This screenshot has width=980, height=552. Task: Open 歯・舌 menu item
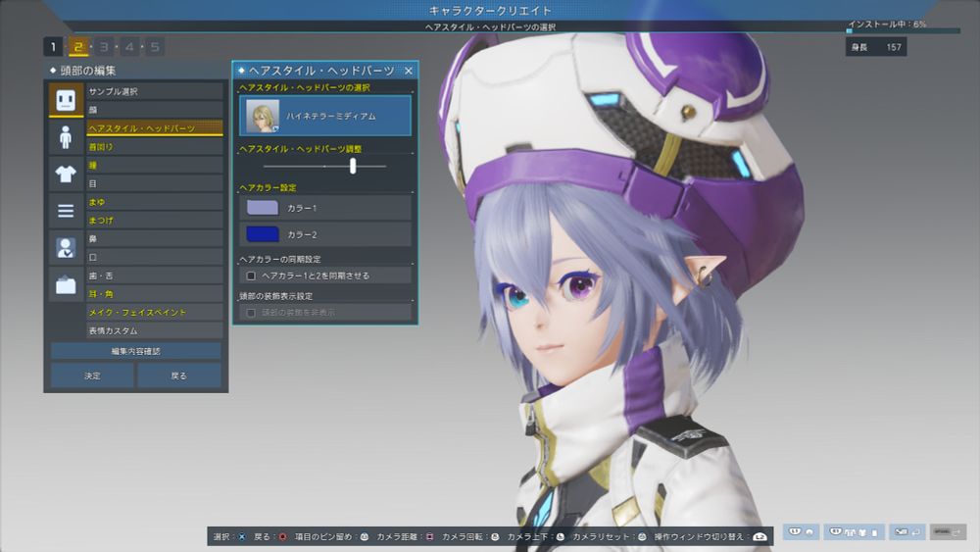pos(155,276)
